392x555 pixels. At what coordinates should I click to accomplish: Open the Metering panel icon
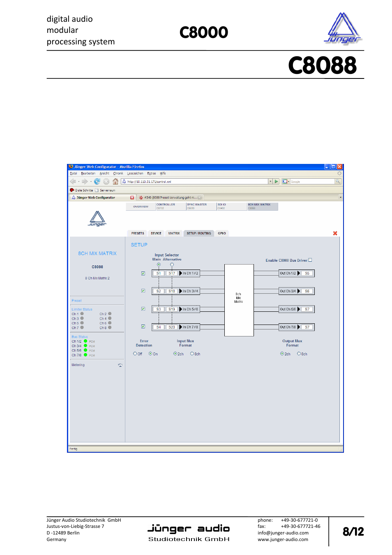pyautogui.click(x=120, y=365)
